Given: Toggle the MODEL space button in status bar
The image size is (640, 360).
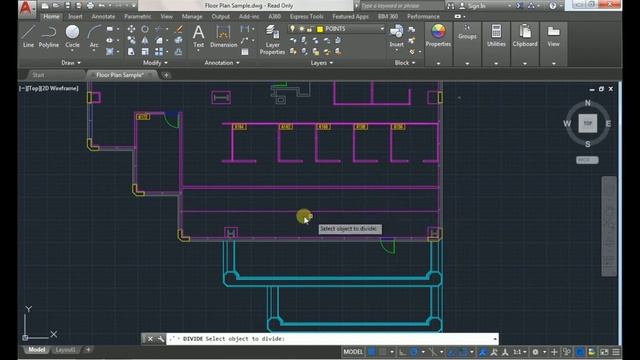Looking at the screenshot, I should coord(353,352).
